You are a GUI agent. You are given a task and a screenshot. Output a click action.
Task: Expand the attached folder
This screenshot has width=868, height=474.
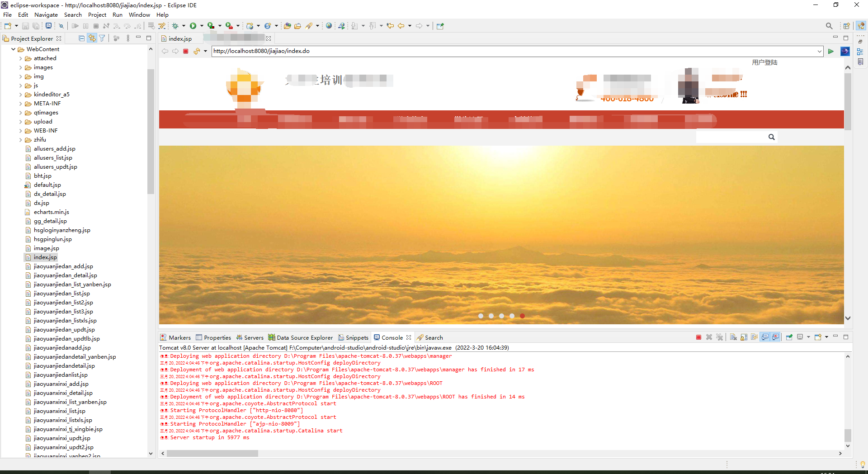[21, 58]
